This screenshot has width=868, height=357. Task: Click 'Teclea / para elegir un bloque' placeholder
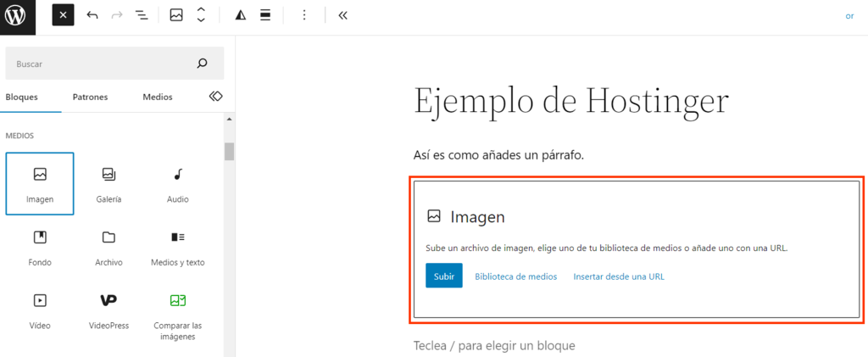pos(494,346)
